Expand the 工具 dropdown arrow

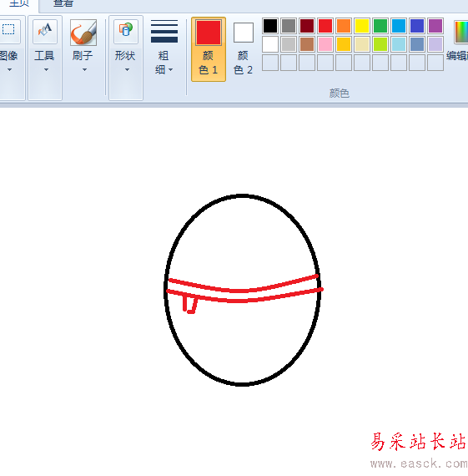point(46,70)
